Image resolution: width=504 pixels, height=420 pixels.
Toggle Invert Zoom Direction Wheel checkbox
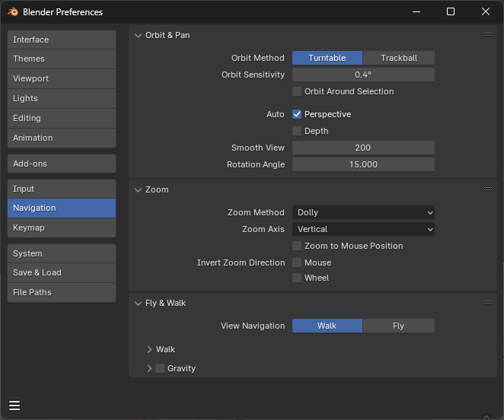pyautogui.click(x=297, y=278)
